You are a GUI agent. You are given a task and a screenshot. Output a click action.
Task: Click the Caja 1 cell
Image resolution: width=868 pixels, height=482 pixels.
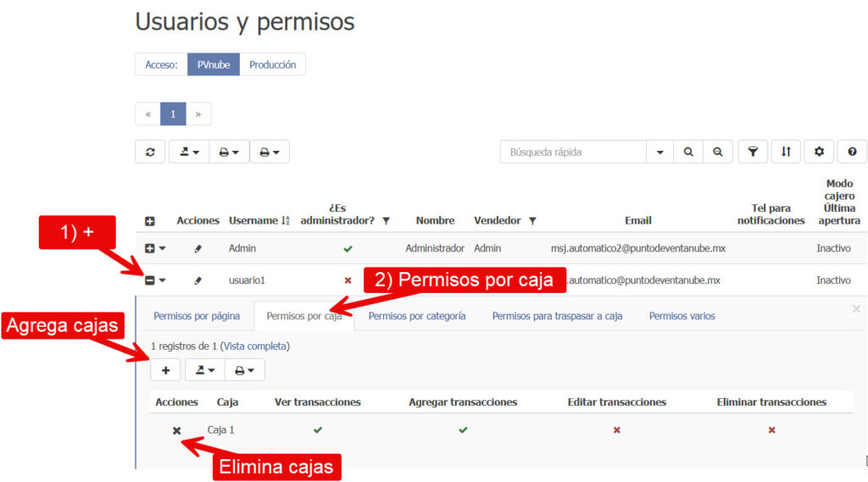point(221,430)
